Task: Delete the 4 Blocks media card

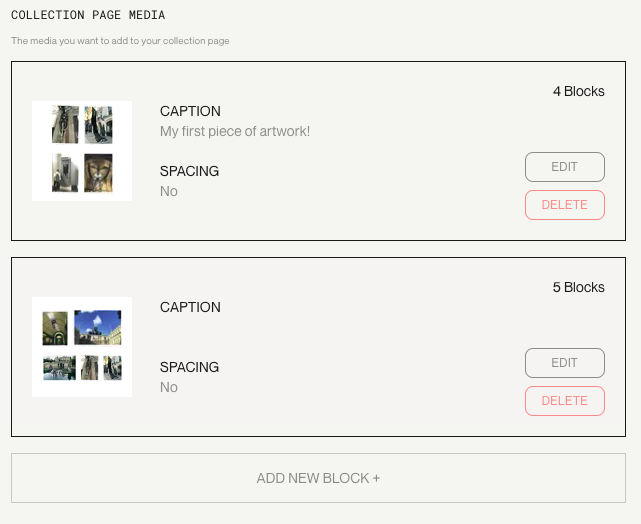Action: 564,205
